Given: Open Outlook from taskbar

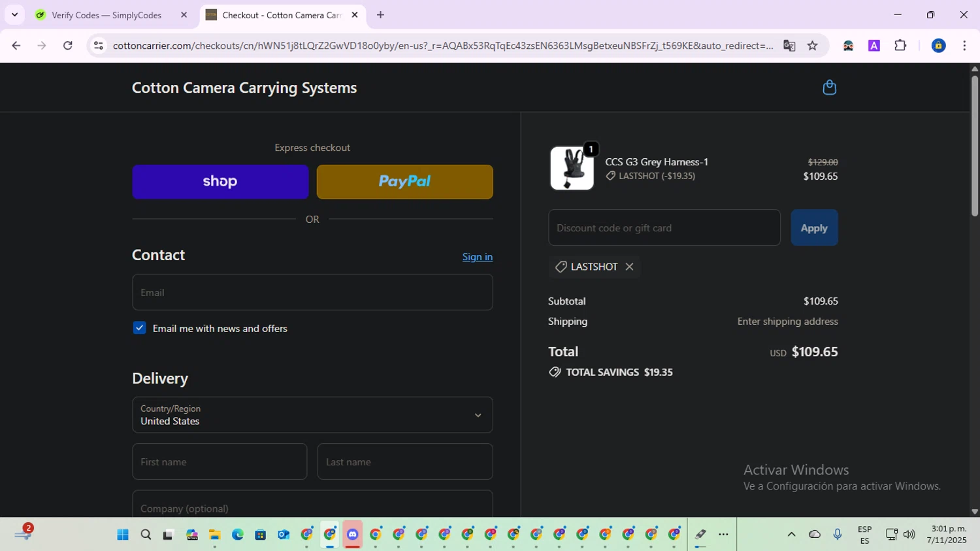Looking at the screenshot, I should pyautogui.click(x=284, y=535).
